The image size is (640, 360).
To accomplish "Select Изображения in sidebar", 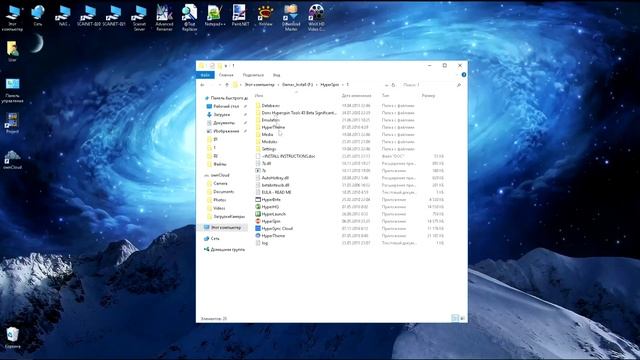I will (226, 131).
